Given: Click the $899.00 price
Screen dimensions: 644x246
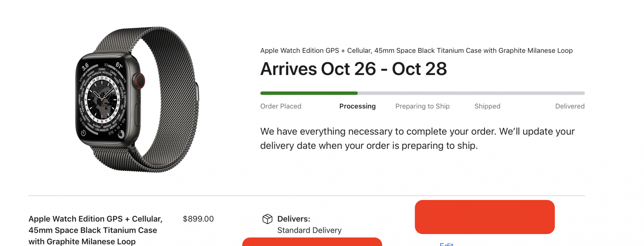Looking at the screenshot, I should click(x=198, y=219).
